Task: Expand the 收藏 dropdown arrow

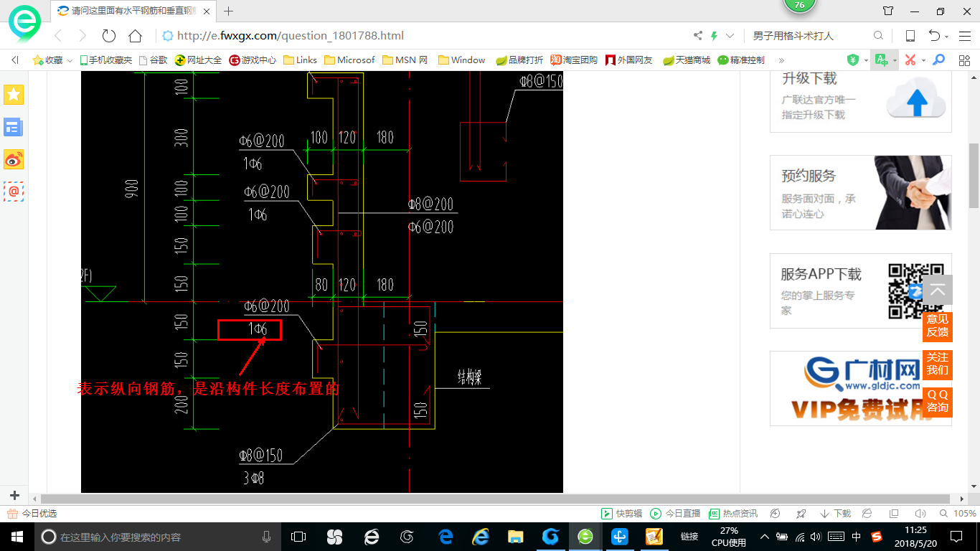Action: click(x=70, y=60)
